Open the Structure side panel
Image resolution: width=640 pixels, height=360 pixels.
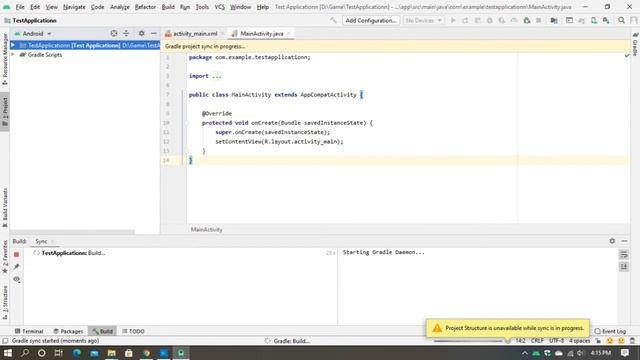click(5, 302)
